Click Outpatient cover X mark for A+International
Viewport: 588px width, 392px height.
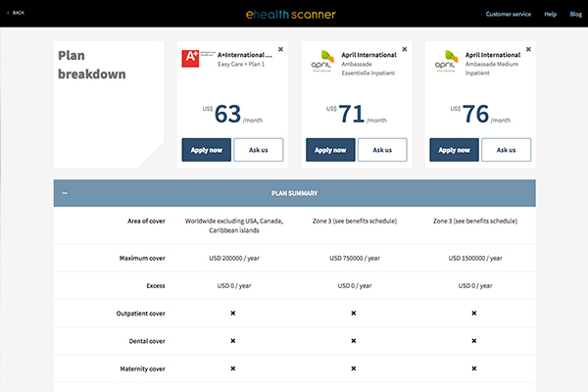[233, 314]
